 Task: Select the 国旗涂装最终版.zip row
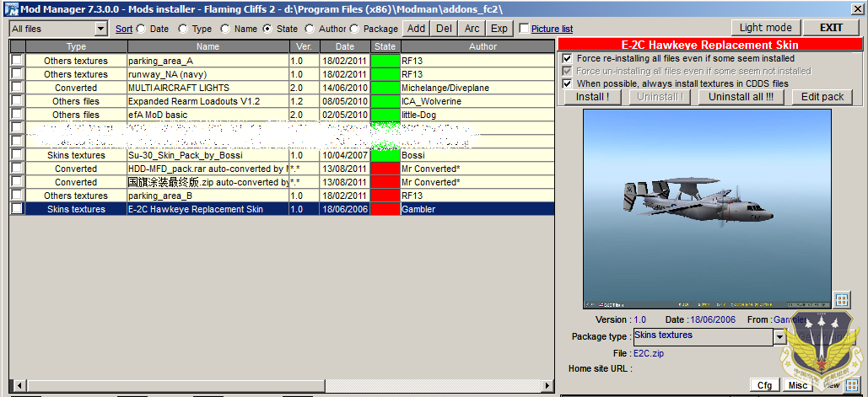tap(283, 182)
